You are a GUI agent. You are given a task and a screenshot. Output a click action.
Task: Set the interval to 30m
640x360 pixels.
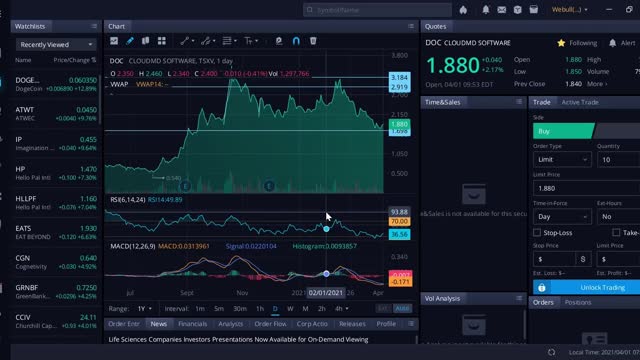tap(240, 309)
